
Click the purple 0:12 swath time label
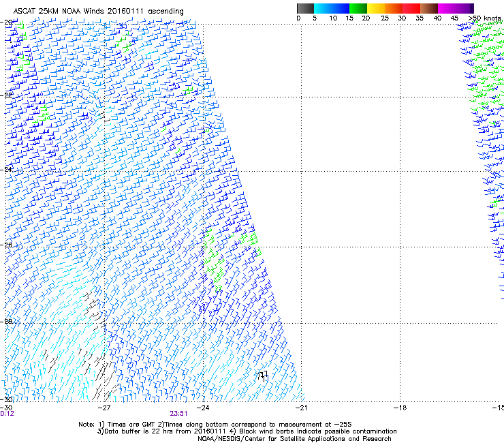coord(7,414)
